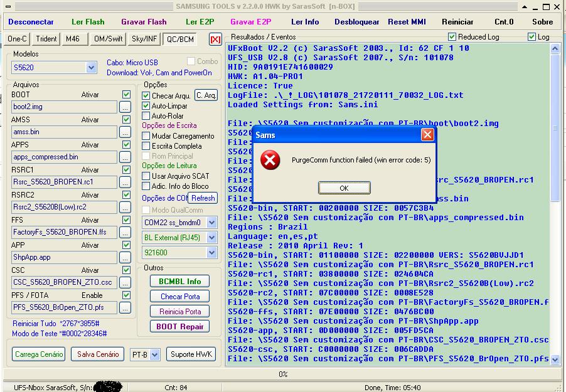Click the log scrollbar down arrow
Viewport: 566px width, 392px height.
tap(555, 359)
